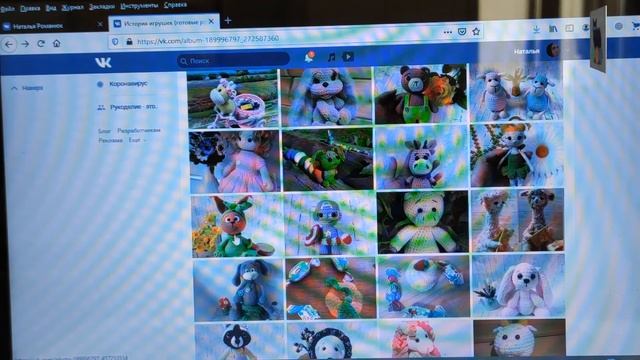Screen dimensions: 640x360
Task: Toggle the sidebar view icon
Action: 569,28
